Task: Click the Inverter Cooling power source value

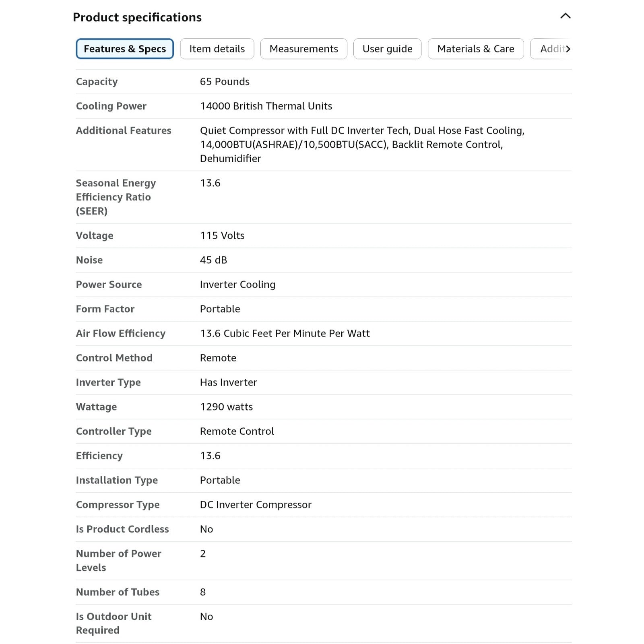Action: tap(237, 285)
